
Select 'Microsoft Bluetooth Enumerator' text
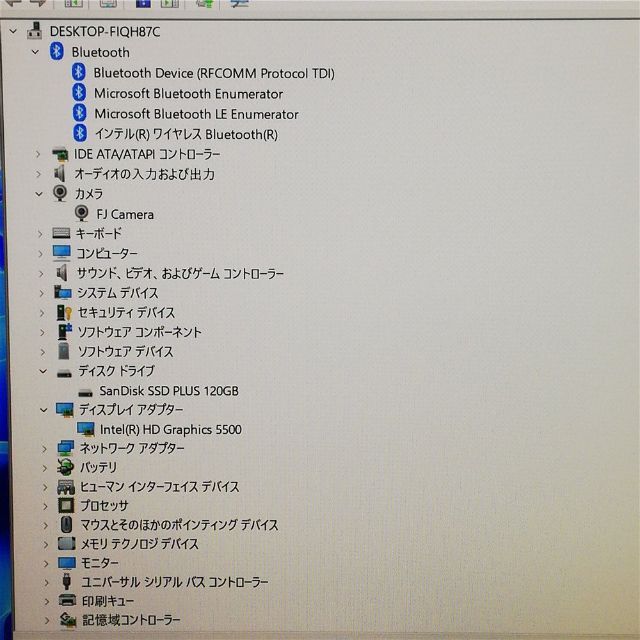(x=189, y=93)
